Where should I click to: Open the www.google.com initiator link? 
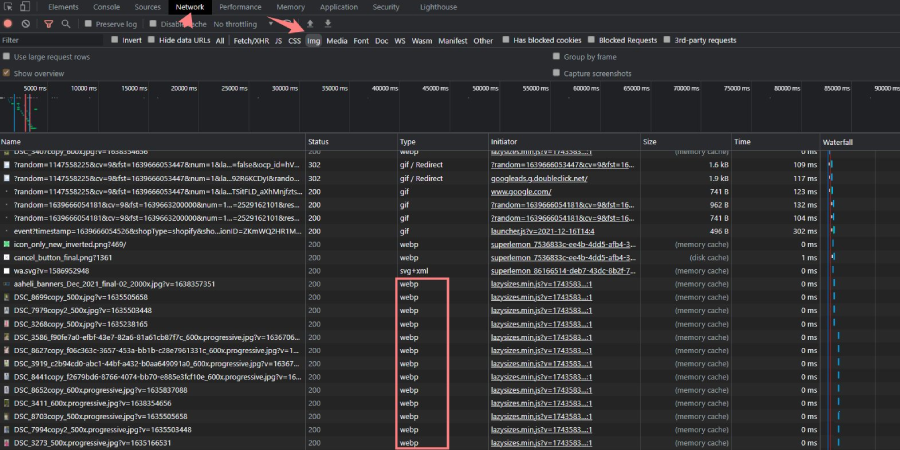(x=521, y=191)
